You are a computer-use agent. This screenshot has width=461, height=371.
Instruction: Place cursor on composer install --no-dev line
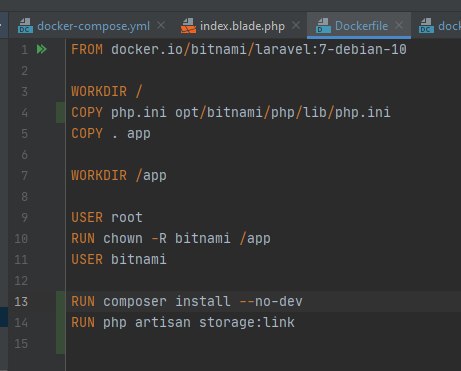(x=187, y=302)
